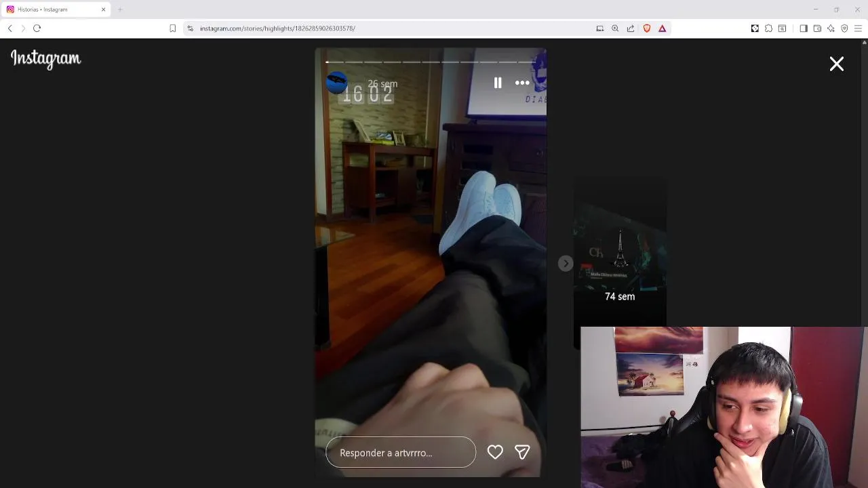868x488 pixels.
Task: Open the 74 sem story preview thumbnail
Action: point(620,263)
